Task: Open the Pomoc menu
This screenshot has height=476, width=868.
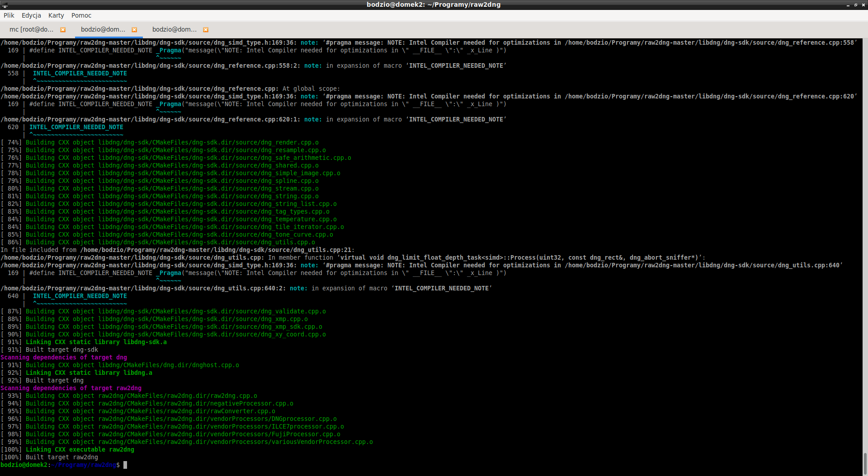Action: click(81, 15)
